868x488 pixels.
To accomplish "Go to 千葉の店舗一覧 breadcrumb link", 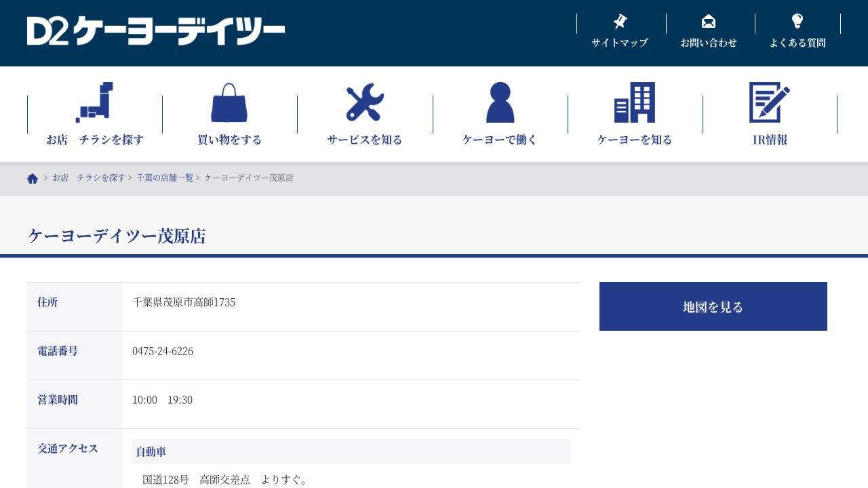I will 165,178.
